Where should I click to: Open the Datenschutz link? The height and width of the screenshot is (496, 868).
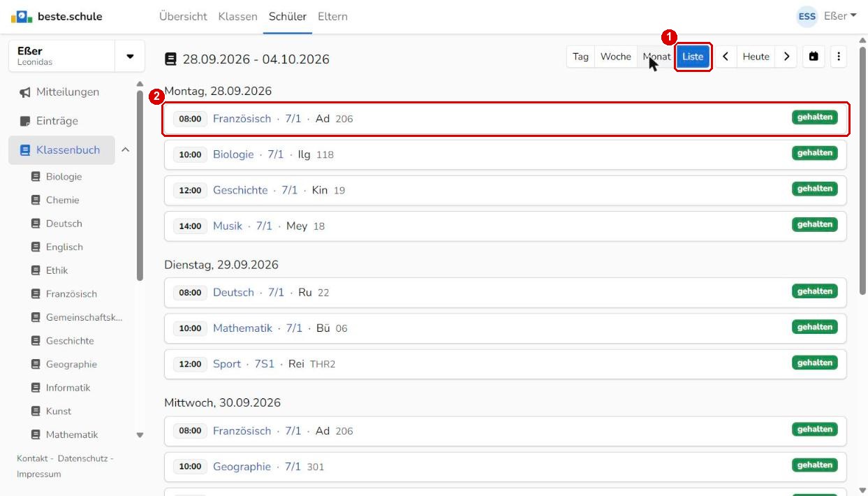[84, 458]
